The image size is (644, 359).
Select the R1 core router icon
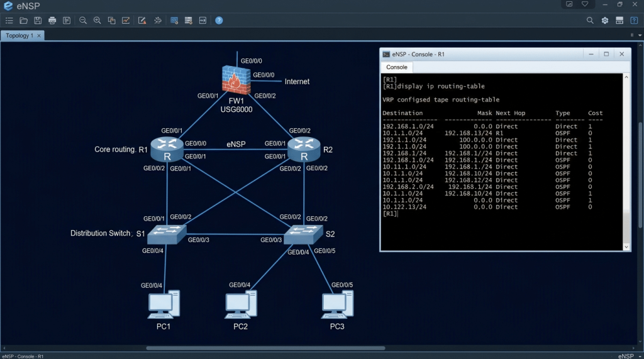pyautogui.click(x=167, y=150)
